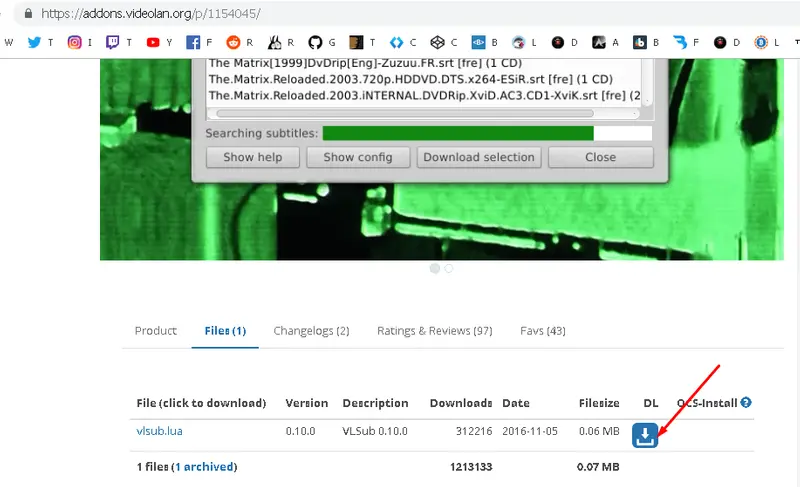This screenshot has width=800, height=487.
Task: Click the OCS-Install help question mark
Action: click(x=746, y=402)
